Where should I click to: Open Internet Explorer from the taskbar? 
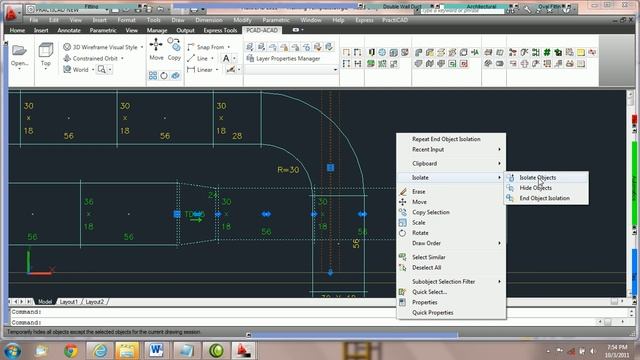pos(99,350)
